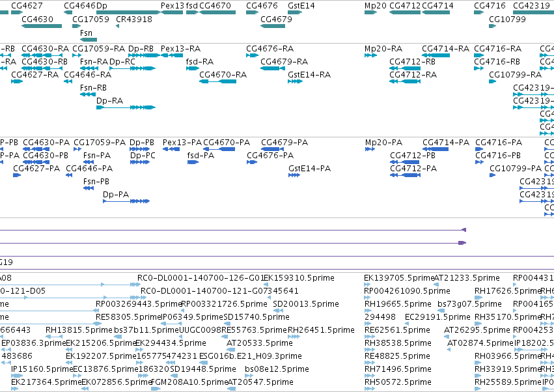Open protein CG4679-PA label
554x392 pixels.
284,143
